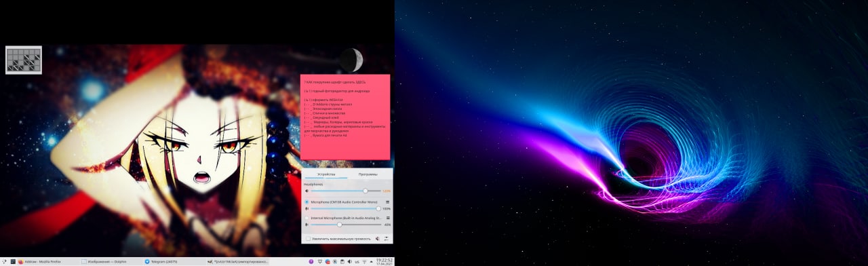Click the circled tray icon beside clipboard

click(335, 261)
